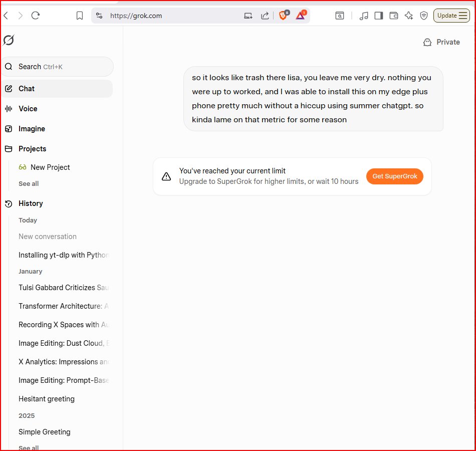Screen dimensions: 476x451
Task: Click the Imagine image icon
Action: click(9, 129)
